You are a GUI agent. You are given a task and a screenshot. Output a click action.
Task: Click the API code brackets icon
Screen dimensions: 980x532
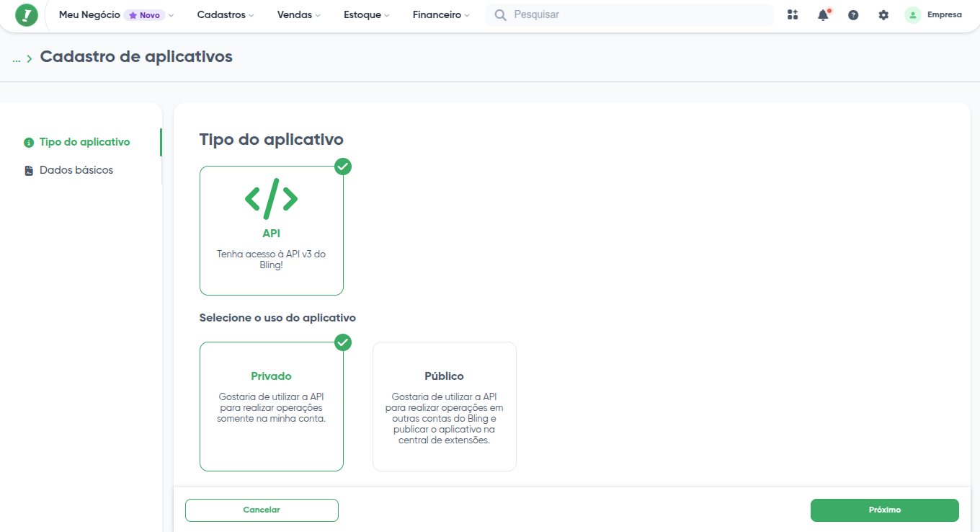coord(271,198)
